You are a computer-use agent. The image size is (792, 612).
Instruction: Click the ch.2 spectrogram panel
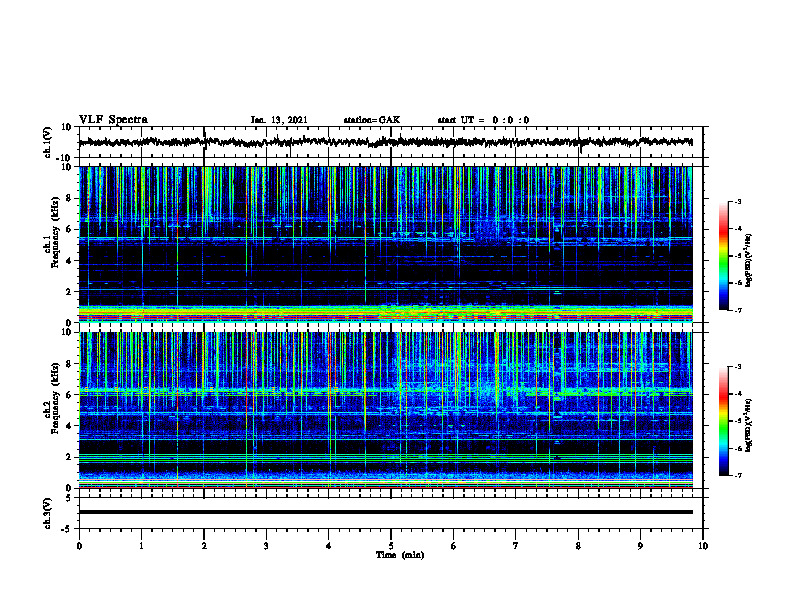coord(386,410)
